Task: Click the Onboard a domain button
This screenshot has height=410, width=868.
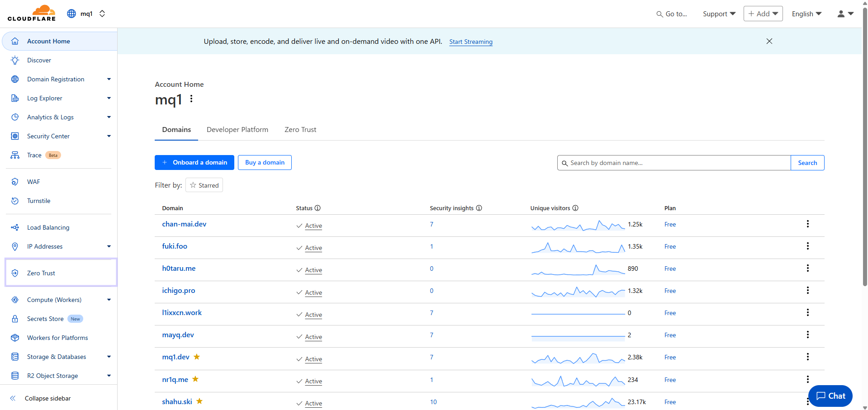Action: (x=194, y=162)
